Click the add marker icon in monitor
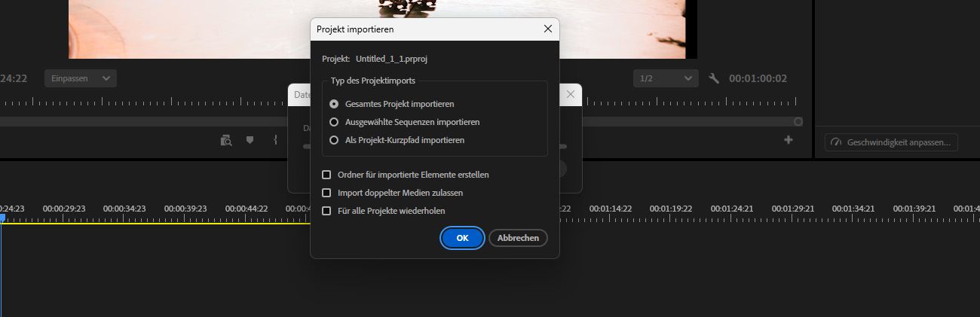This screenshot has height=317, width=980. (x=250, y=140)
